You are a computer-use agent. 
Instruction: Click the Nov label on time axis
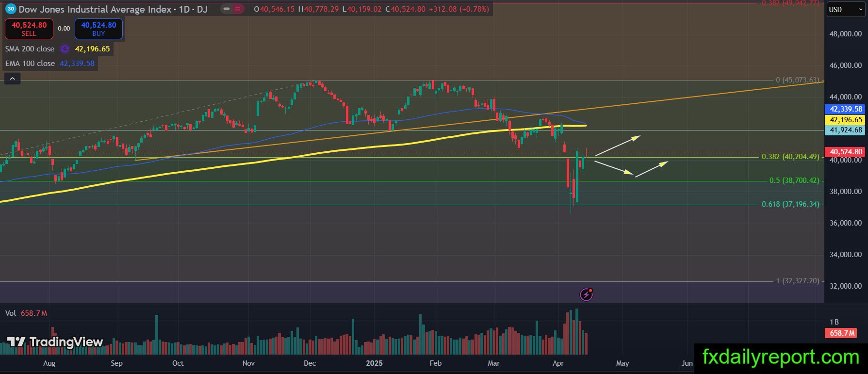[248, 363]
